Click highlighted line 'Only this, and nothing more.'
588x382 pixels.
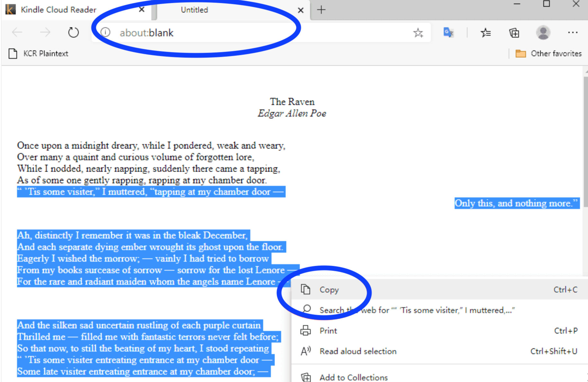[517, 203]
